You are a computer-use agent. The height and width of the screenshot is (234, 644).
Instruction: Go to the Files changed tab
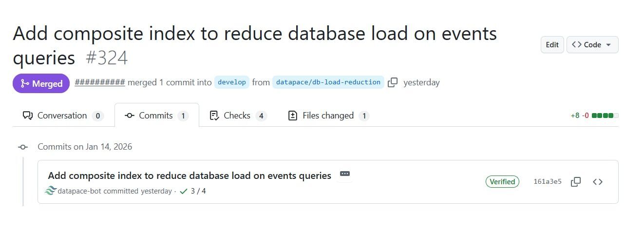tap(328, 116)
